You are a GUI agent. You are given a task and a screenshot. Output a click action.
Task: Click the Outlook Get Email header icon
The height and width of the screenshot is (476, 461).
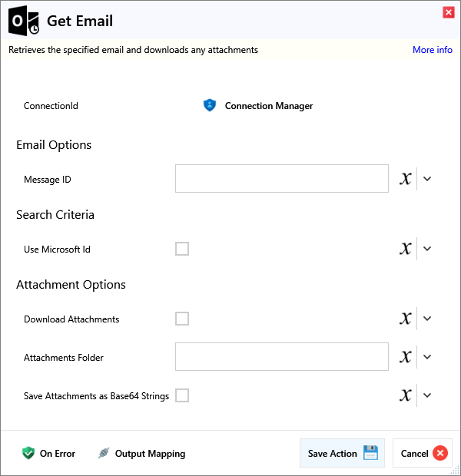[x=24, y=22]
